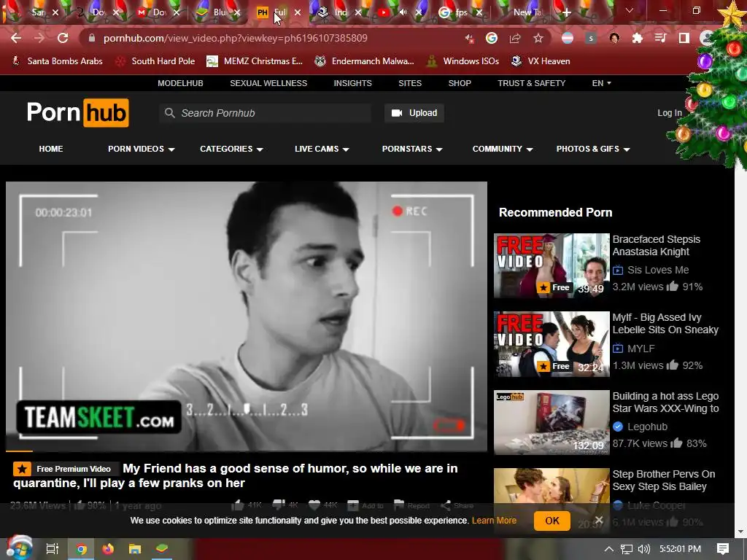
Task: Open the Windows Start menu
Action: 19,548
